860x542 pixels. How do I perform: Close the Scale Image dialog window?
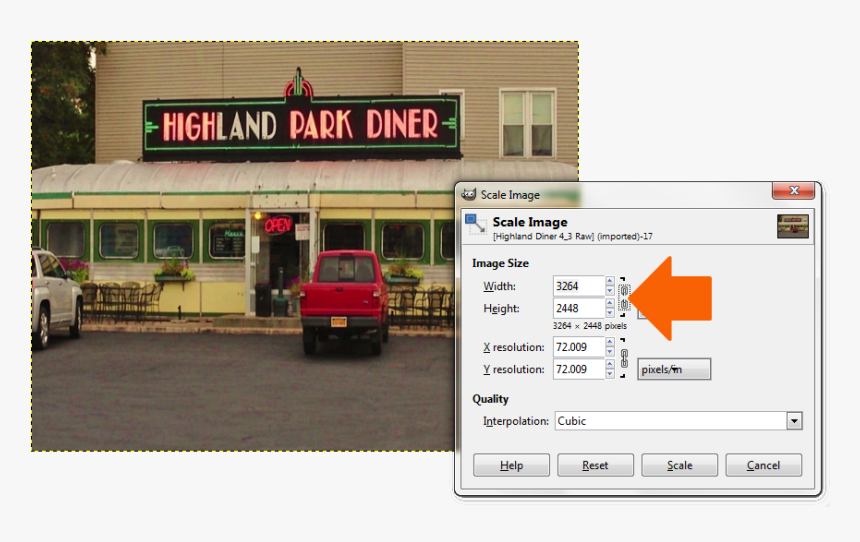(x=794, y=190)
